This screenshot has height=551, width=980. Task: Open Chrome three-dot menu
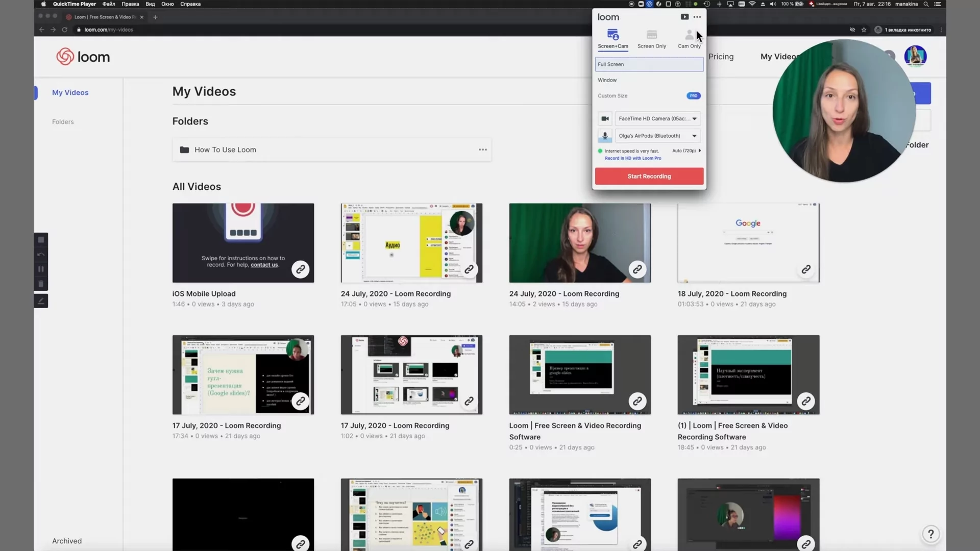pyautogui.click(x=941, y=30)
